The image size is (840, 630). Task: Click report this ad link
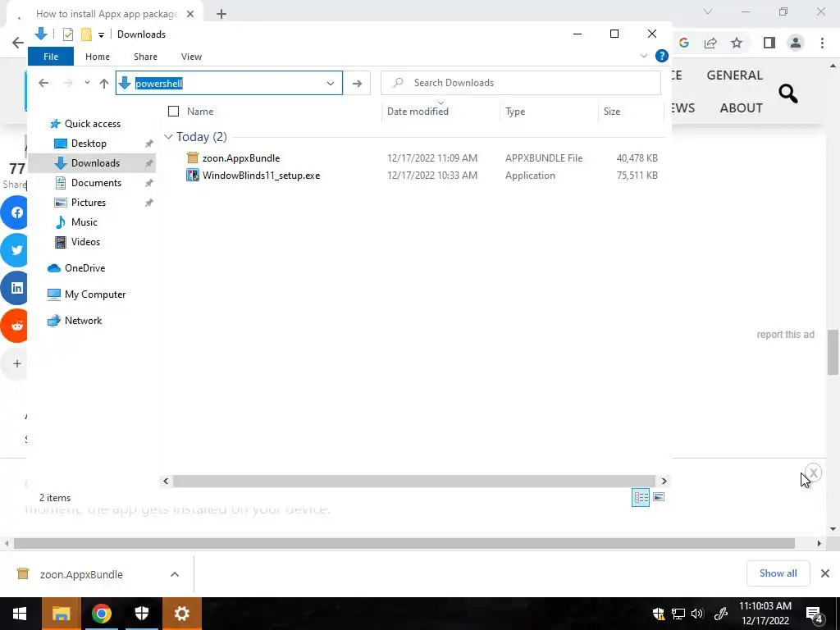coord(785,335)
